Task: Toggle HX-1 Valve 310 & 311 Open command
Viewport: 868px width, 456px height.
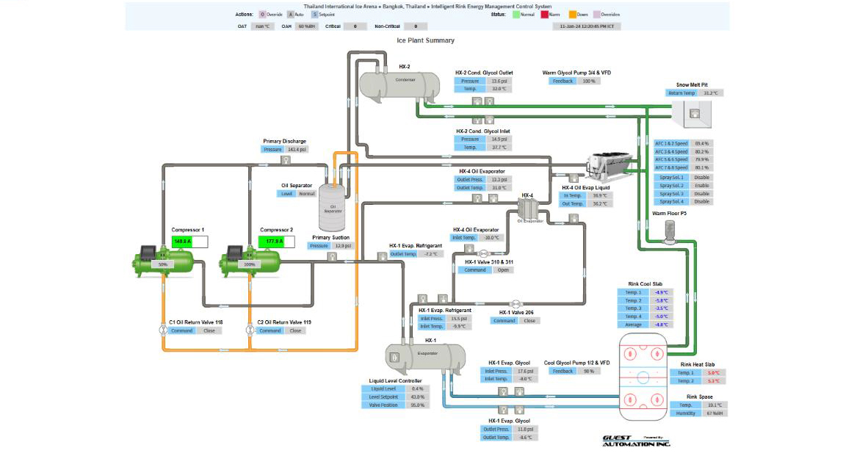Action: point(502,270)
